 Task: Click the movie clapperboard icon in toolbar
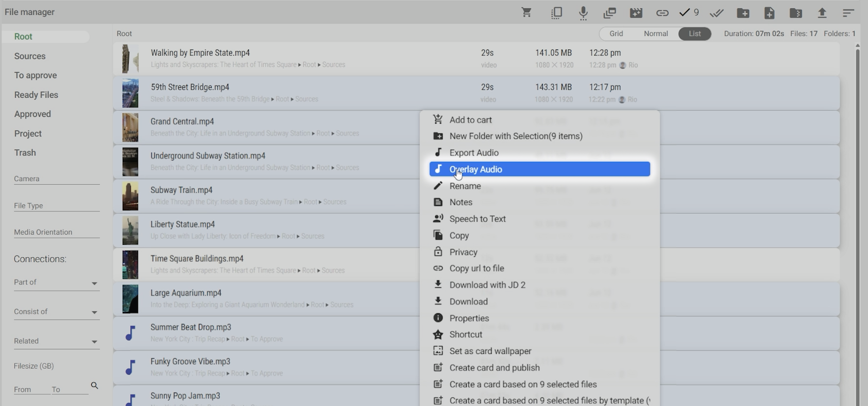[x=636, y=13]
